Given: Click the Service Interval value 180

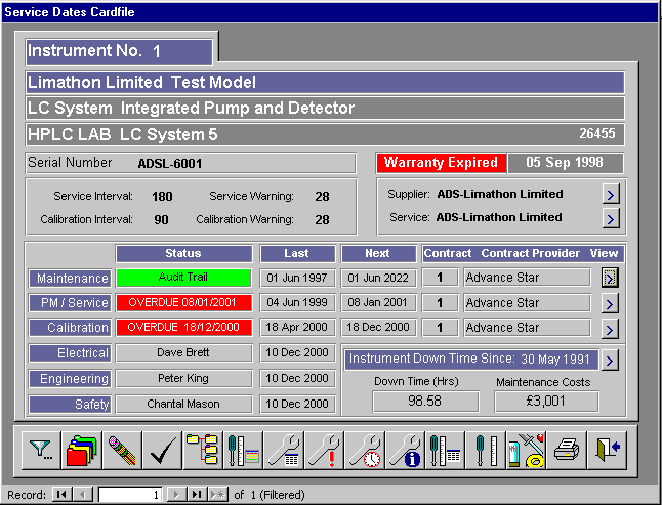Looking at the screenshot, I should pyautogui.click(x=162, y=197).
